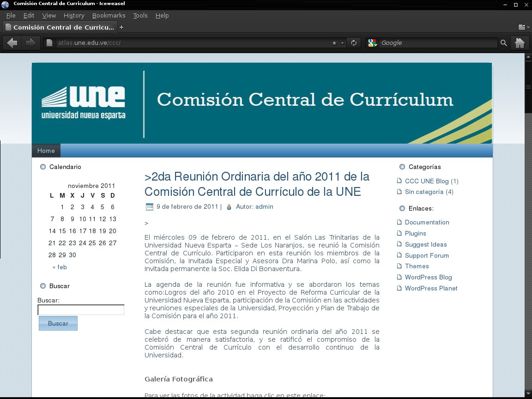Go back with the browser Back arrow

coord(12,43)
